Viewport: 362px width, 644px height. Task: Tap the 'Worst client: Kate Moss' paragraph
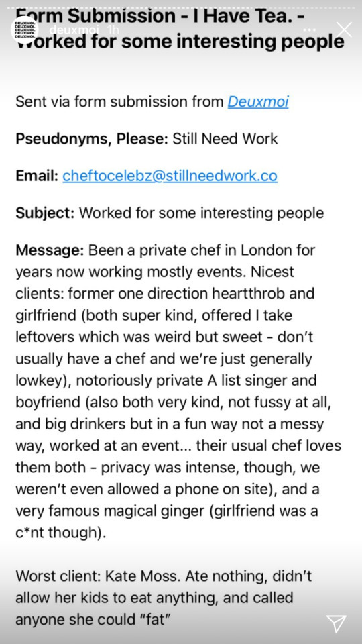(164, 597)
